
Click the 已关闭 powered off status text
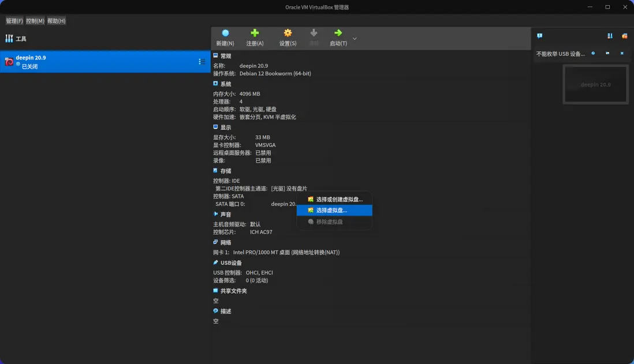pos(29,67)
